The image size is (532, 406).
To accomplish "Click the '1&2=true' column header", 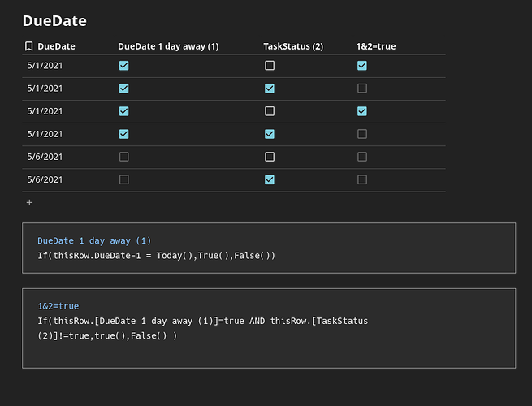I will coord(376,46).
